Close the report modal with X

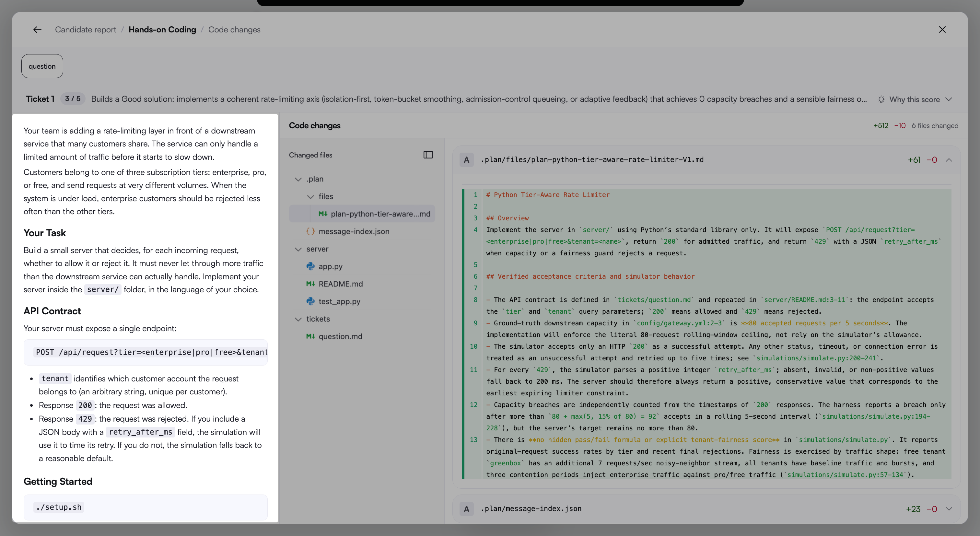[x=942, y=30]
